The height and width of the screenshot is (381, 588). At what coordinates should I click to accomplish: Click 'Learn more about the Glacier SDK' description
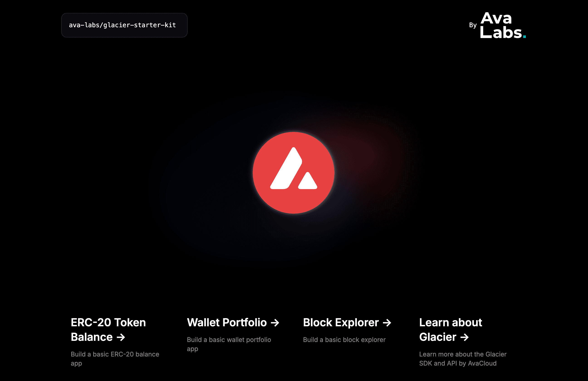(463, 359)
